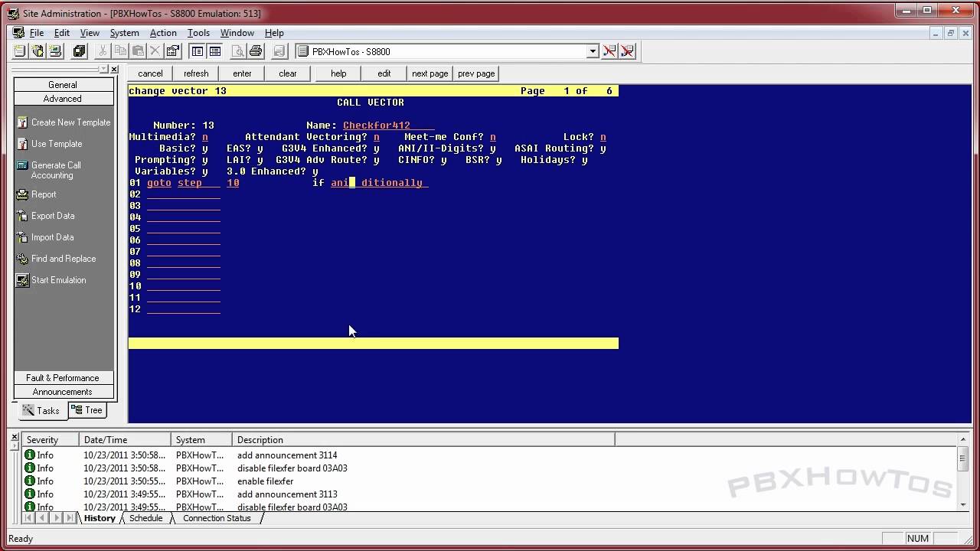Switch to the Schedule tab
980x551 pixels.
point(145,518)
